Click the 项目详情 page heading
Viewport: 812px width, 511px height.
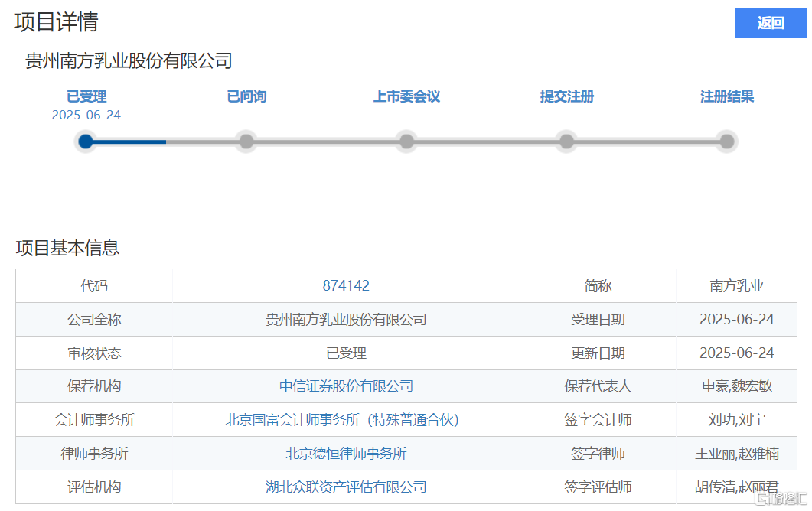[56, 22]
